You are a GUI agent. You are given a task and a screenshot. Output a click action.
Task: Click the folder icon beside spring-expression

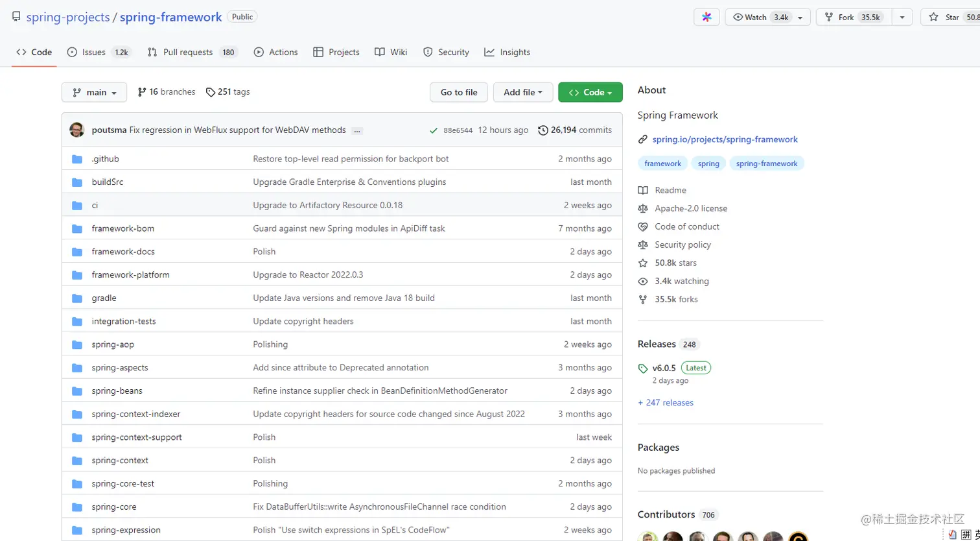coord(77,530)
